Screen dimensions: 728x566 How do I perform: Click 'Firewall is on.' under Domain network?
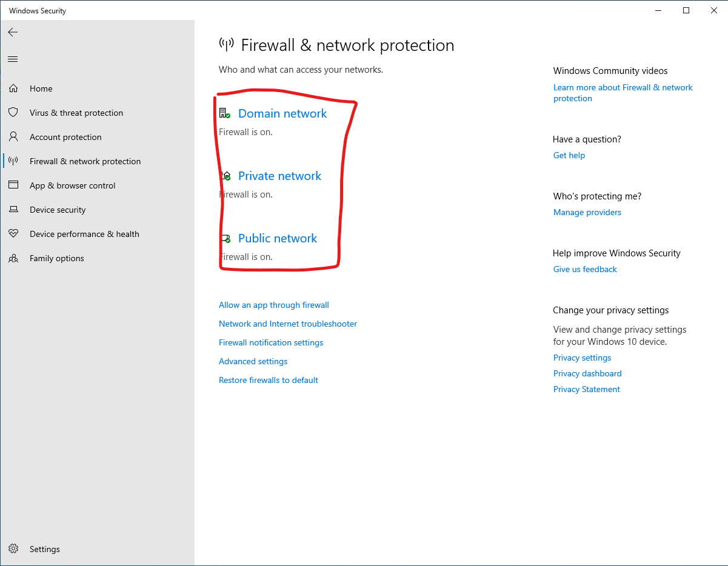tap(245, 132)
